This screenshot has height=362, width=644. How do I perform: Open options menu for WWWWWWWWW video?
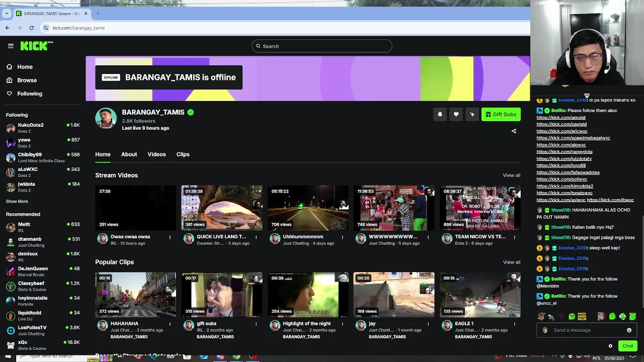coord(428,237)
